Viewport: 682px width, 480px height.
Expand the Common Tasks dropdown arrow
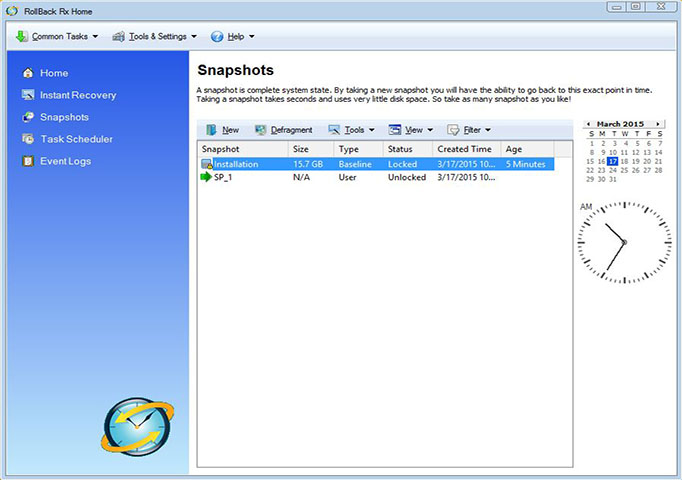coord(95,37)
